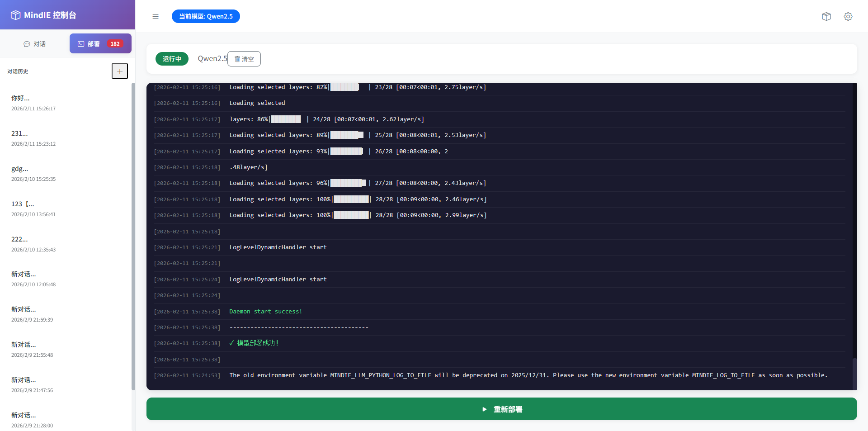Viewport: 868px width, 431px height.
Task: Open the gdg... conversation
Action: coord(66,173)
